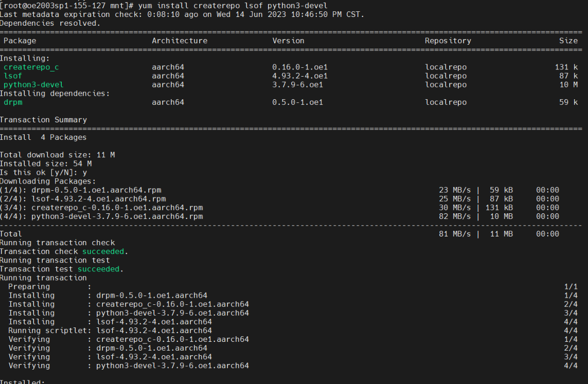This screenshot has height=384, width=588.
Task: Click the Size column header
Action: click(568, 41)
